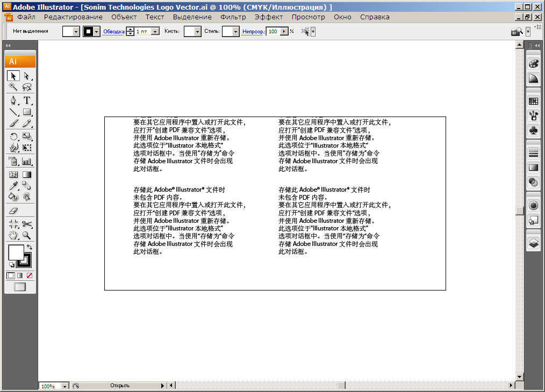The width and height of the screenshot is (545, 392).
Task: Select the Pen tool
Action: click(13, 100)
